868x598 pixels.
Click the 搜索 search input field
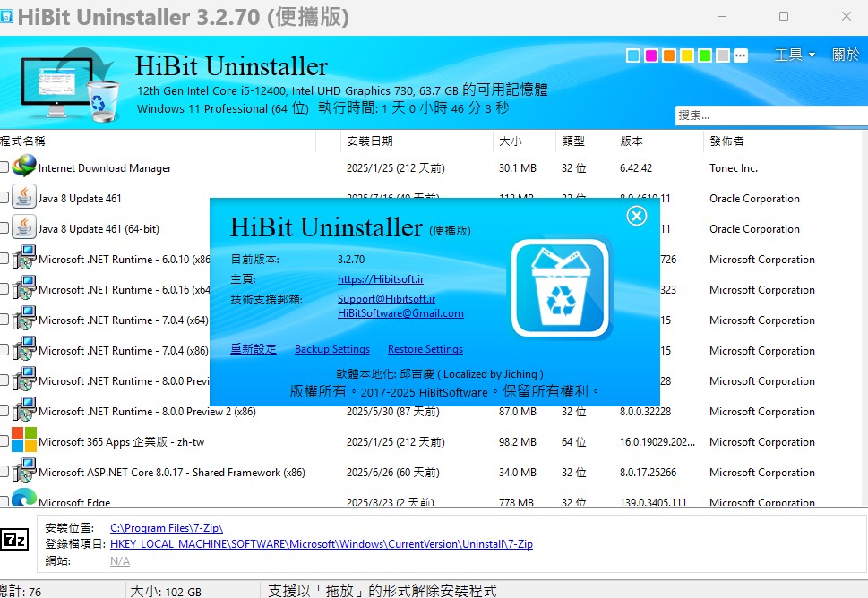coord(771,115)
